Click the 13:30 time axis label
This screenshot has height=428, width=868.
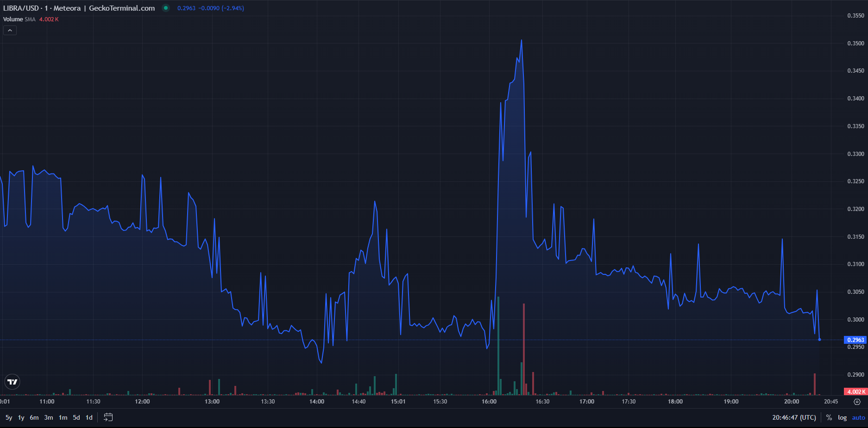(x=268, y=402)
